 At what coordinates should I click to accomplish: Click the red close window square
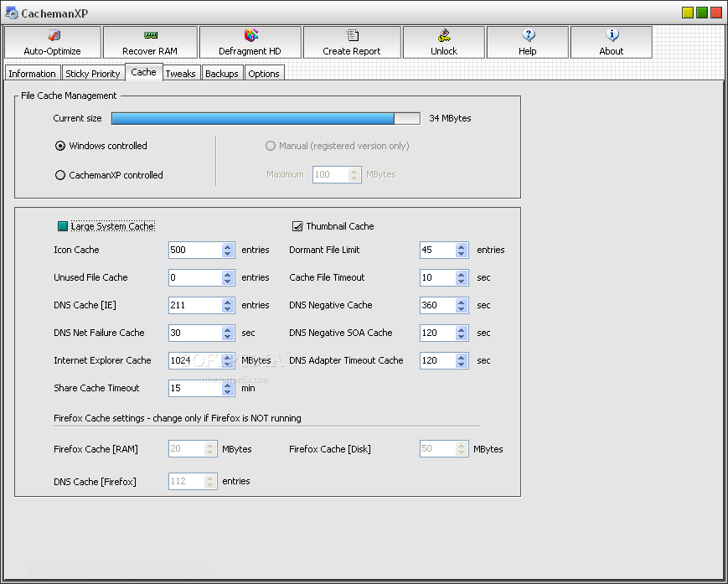coord(716,13)
